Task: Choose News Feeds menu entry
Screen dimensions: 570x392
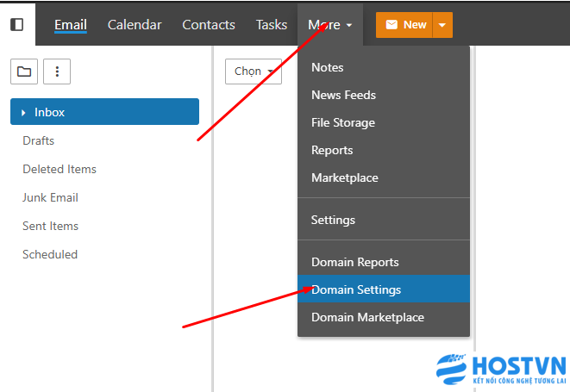Action: (343, 95)
